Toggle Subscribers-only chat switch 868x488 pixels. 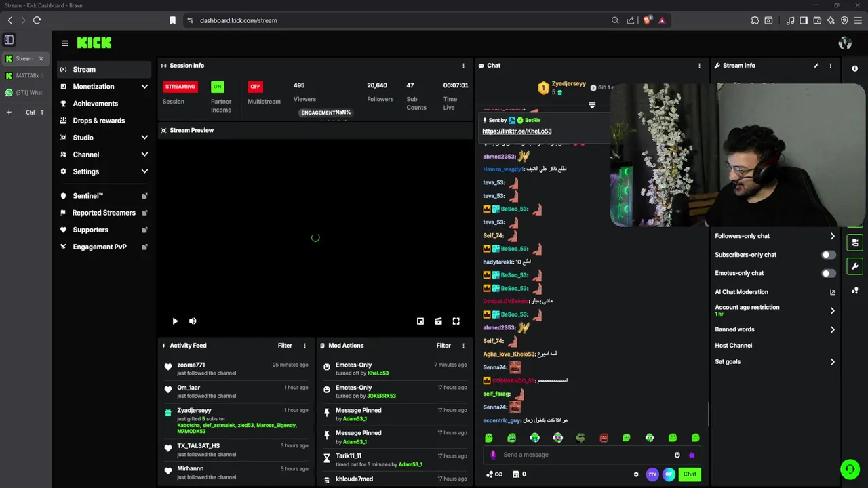[x=828, y=255]
